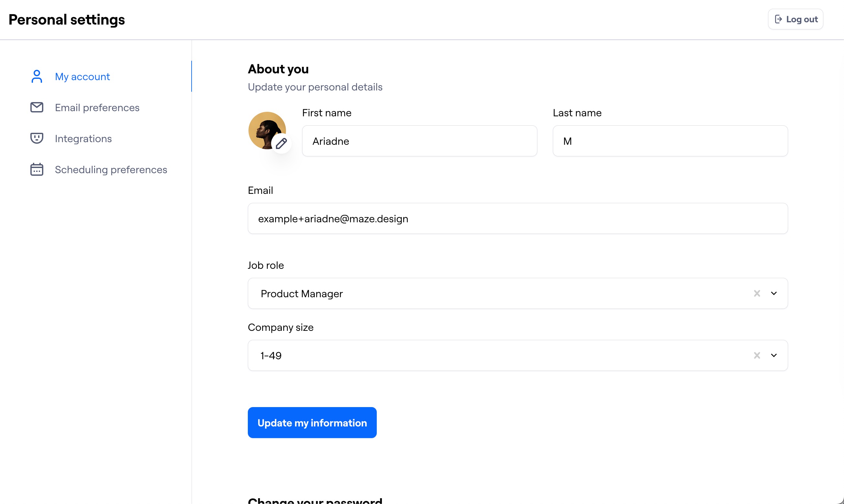This screenshot has width=844, height=504.
Task: Switch to Integrations section
Action: coord(83,138)
